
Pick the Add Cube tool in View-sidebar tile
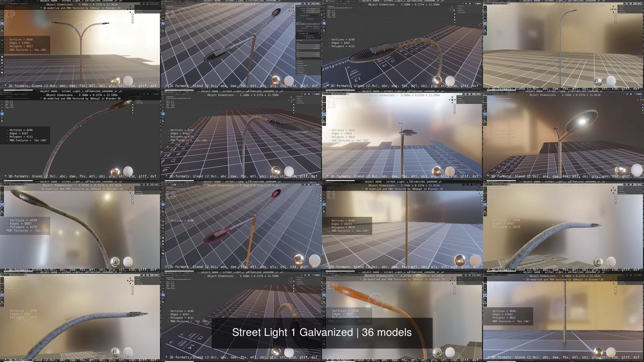tap(163, 34)
